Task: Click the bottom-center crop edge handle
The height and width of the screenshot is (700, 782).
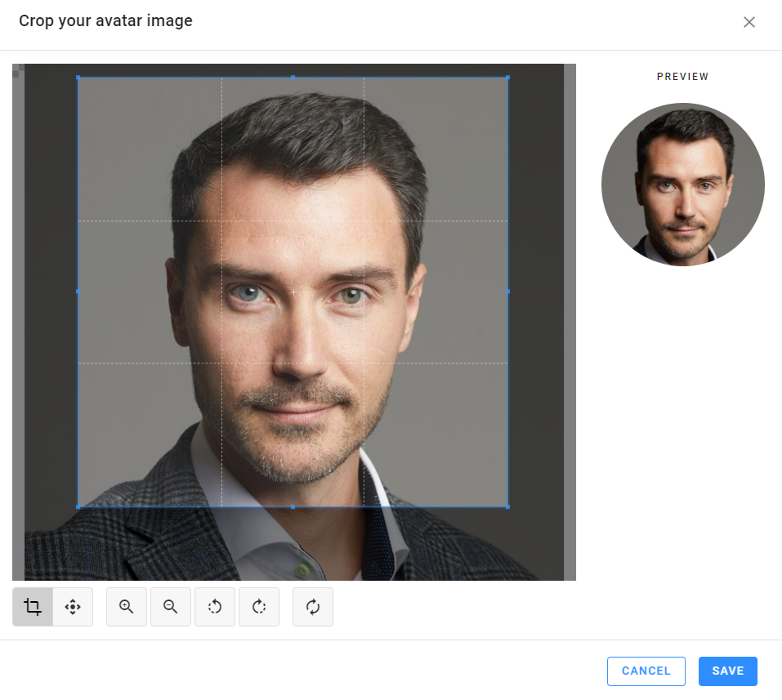Action: click(x=293, y=506)
